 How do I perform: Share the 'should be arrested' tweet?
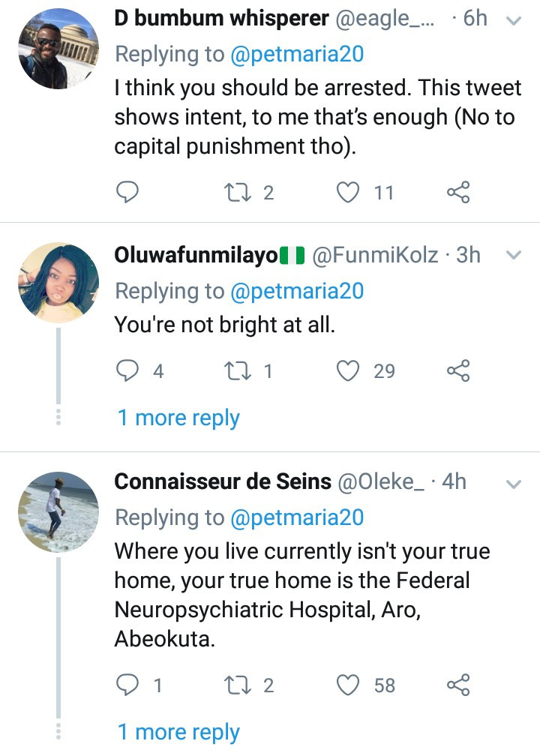click(x=457, y=193)
